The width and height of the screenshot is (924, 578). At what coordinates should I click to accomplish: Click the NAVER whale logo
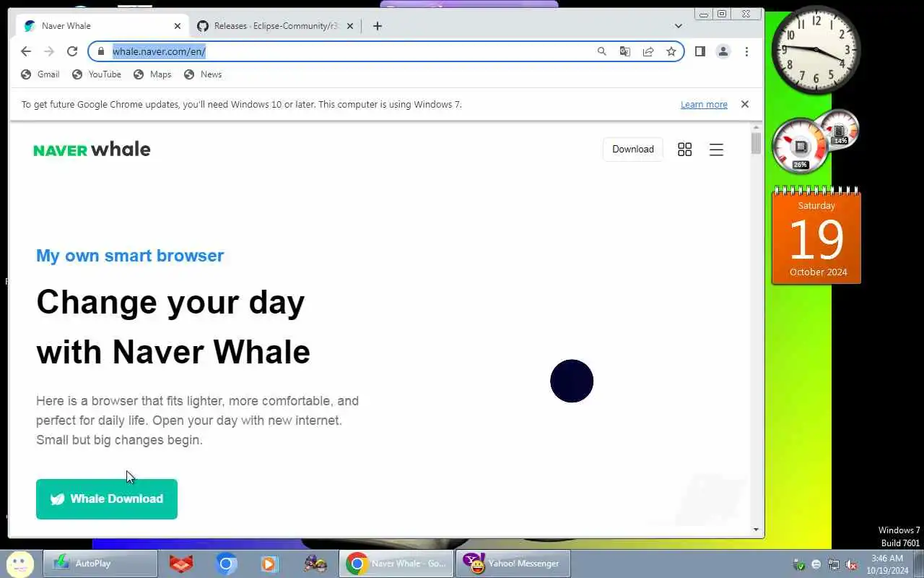tap(92, 150)
